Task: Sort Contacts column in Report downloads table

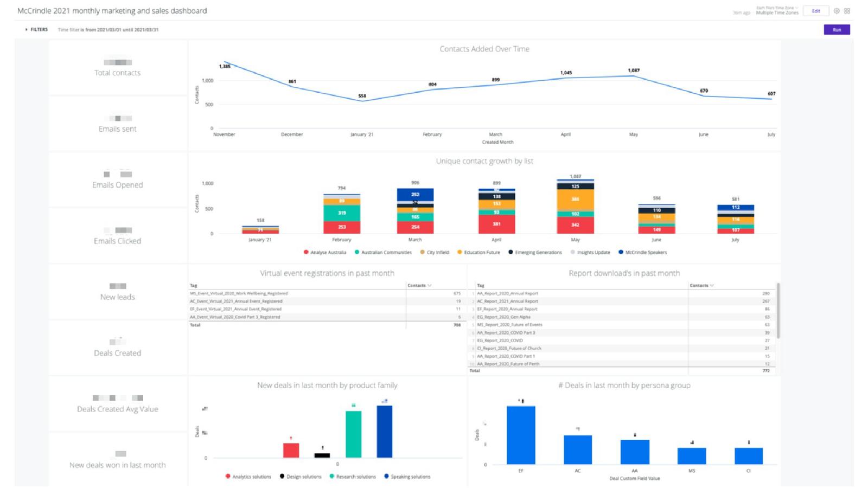Action: coord(701,285)
